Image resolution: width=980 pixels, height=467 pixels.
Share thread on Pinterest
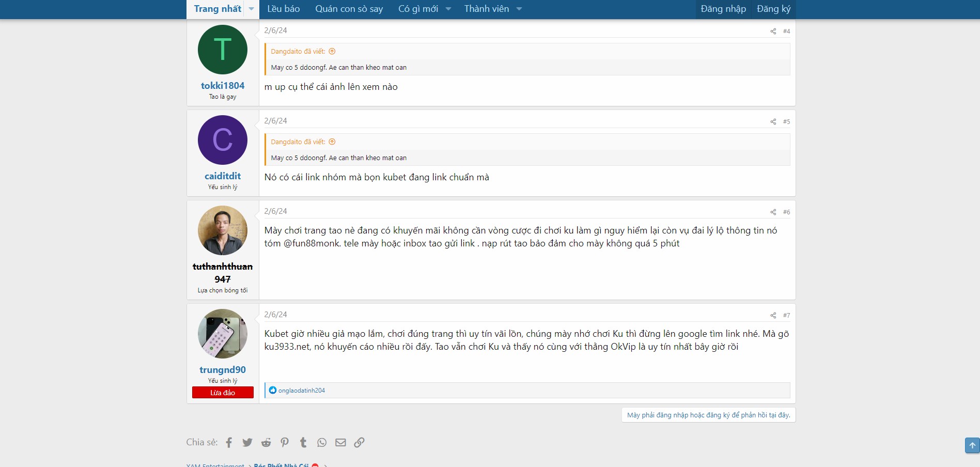[285, 442]
